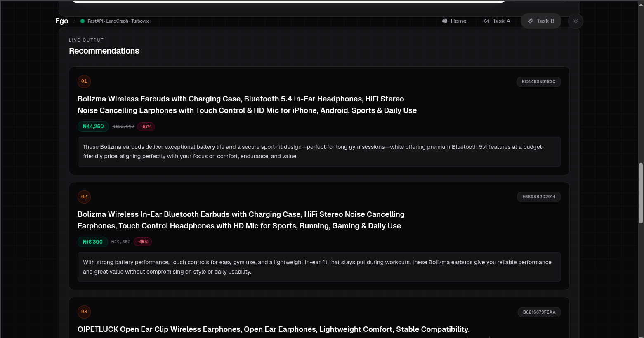Click product ID E6898B2D2914
The width and height of the screenshot is (644, 338).
[539, 197]
